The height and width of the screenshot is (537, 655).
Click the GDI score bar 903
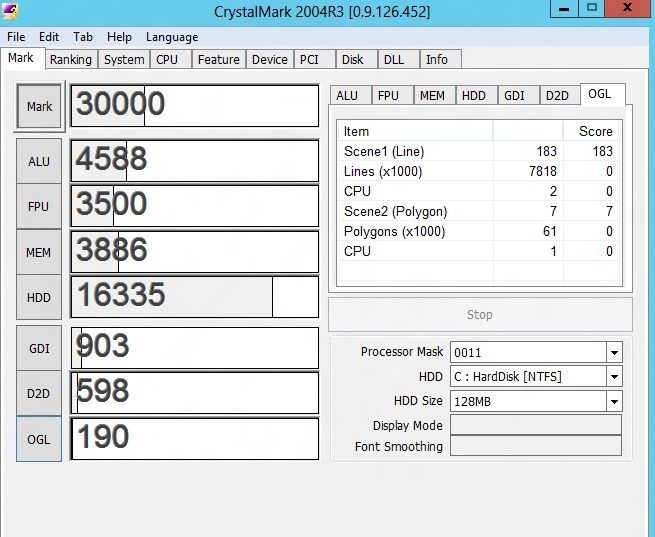pyautogui.click(x=195, y=348)
